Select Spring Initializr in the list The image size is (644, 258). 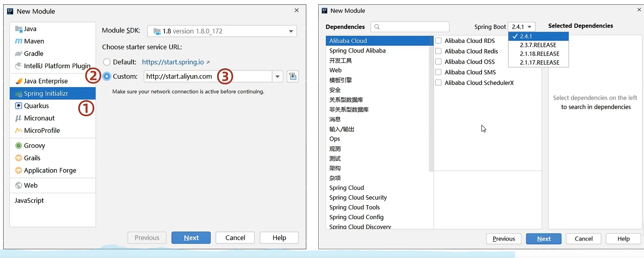[52, 93]
